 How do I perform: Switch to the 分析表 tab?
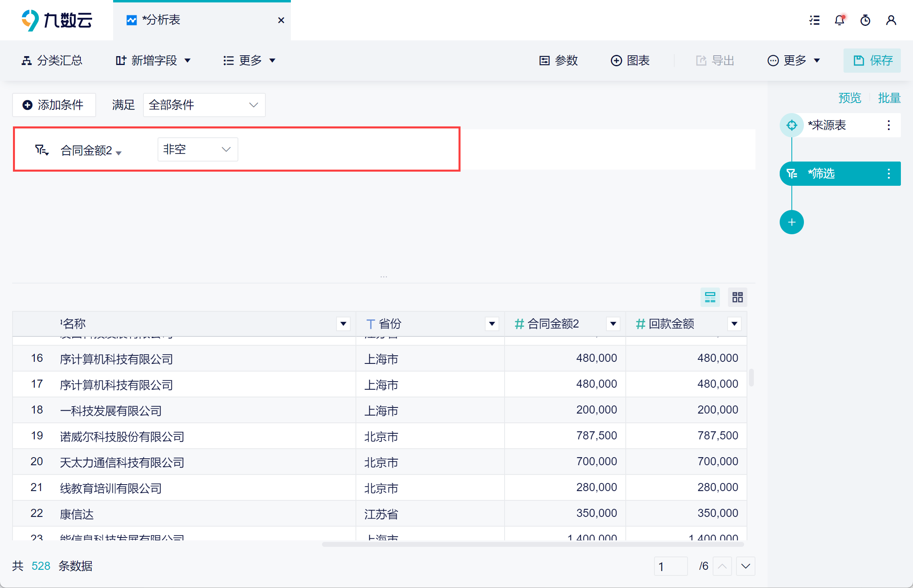162,20
